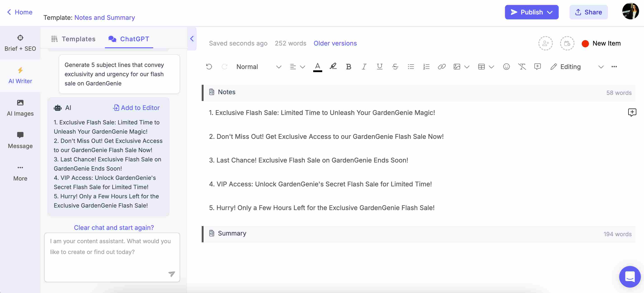Toggle bold formatting
Image resolution: width=644 pixels, height=293 pixels.
pos(348,67)
